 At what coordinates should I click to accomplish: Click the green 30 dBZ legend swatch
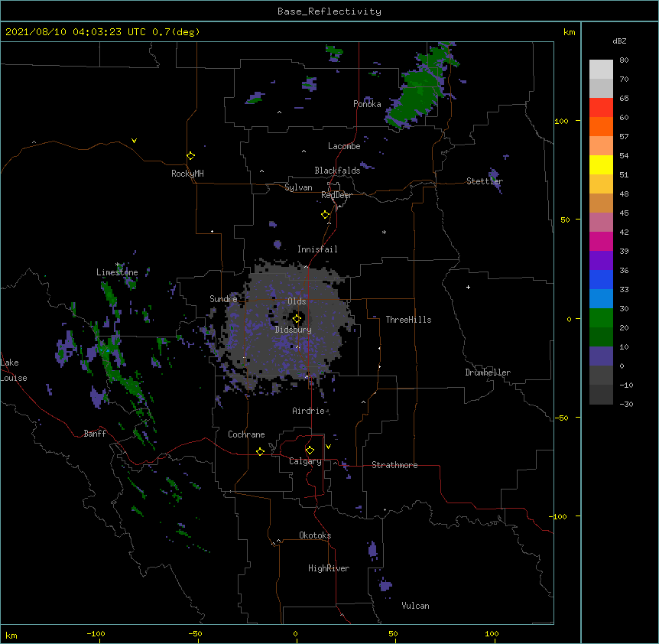601,318
